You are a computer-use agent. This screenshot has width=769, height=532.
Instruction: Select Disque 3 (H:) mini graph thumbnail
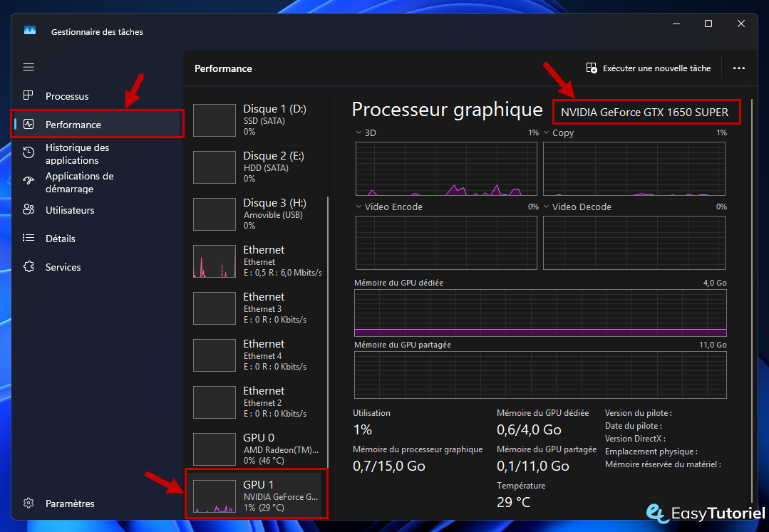click(x=215, y=214)
